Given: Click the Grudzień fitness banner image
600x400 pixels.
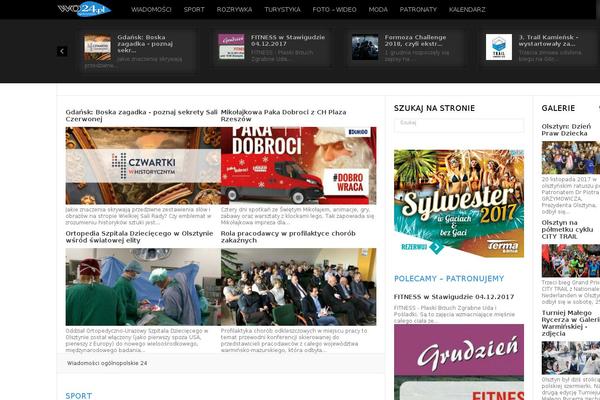Looking at the screenshot, I should coord(459,362).
